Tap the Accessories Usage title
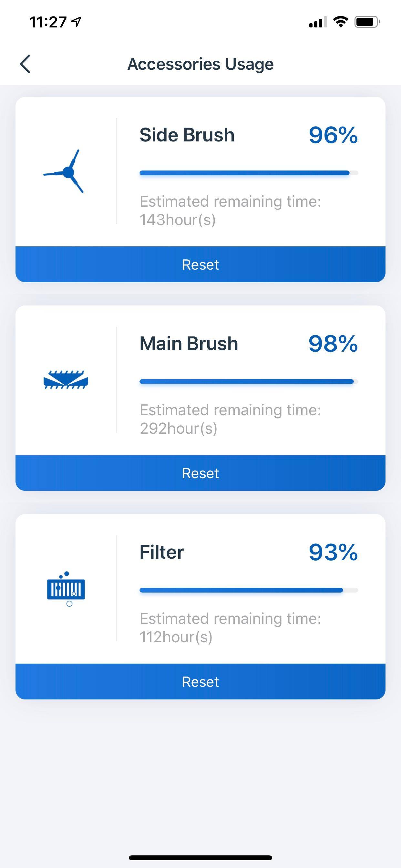Image resolution: width=401 pixels, height=868 pixels. (200, 64)
